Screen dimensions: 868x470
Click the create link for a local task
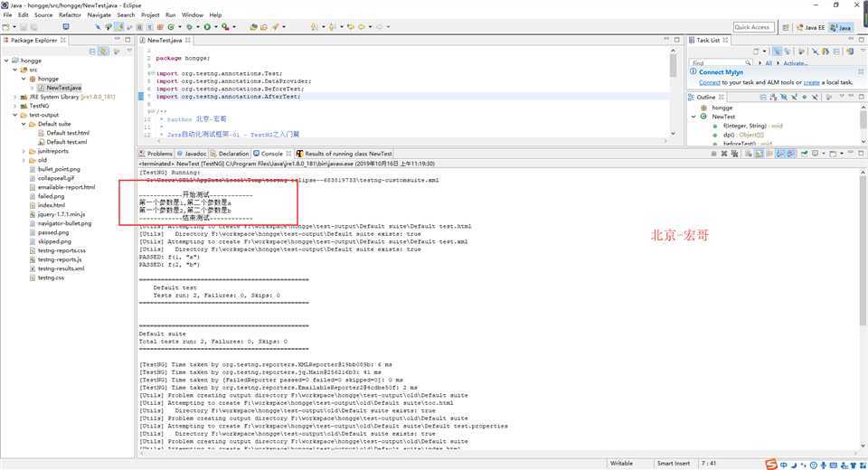(812, 82)
